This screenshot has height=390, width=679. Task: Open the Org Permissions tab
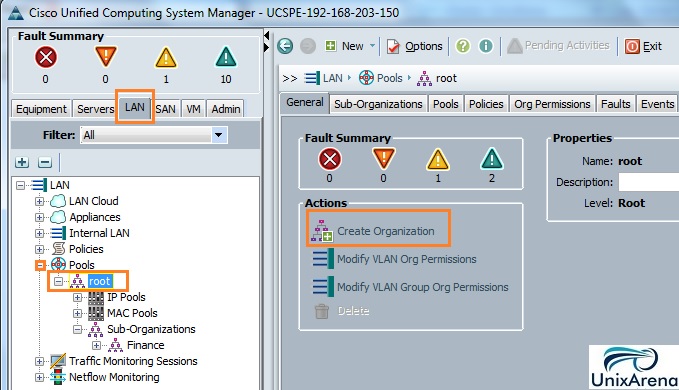tap(552, 104)
